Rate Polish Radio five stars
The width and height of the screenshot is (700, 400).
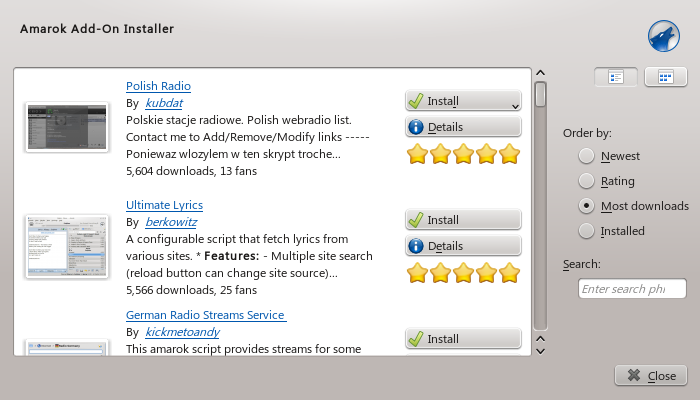click(509, 154)
